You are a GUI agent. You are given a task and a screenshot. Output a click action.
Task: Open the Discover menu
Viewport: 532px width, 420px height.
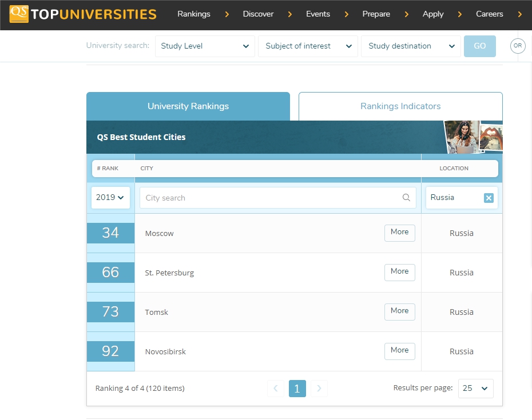(258, 14)
